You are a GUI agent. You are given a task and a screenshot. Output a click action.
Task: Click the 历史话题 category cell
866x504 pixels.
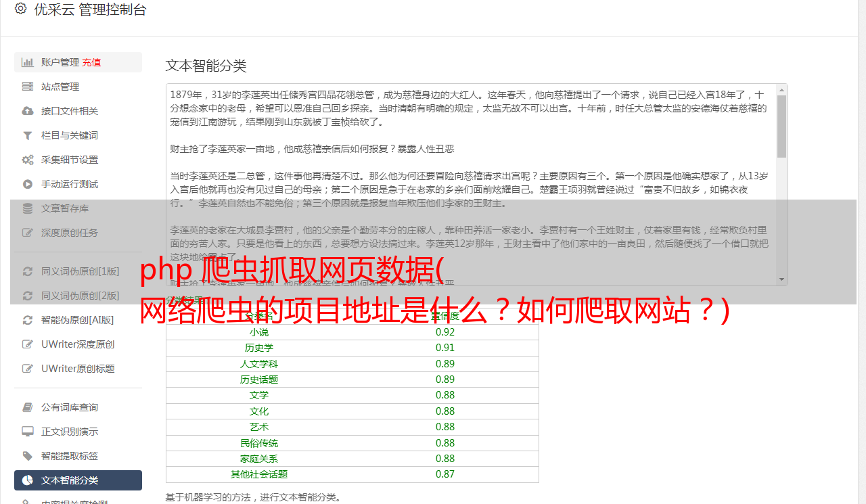[x=259, y=380]
